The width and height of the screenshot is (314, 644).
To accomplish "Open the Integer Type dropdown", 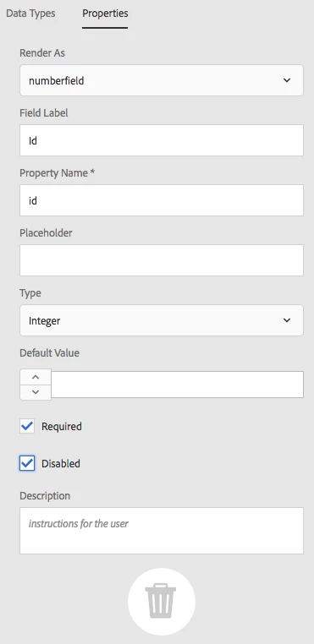I will (x=162, y=320).
